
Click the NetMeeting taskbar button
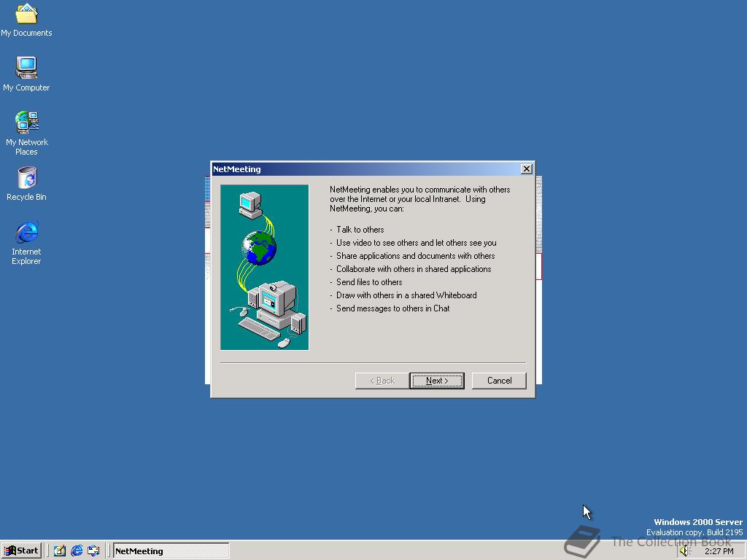[171, 551]
